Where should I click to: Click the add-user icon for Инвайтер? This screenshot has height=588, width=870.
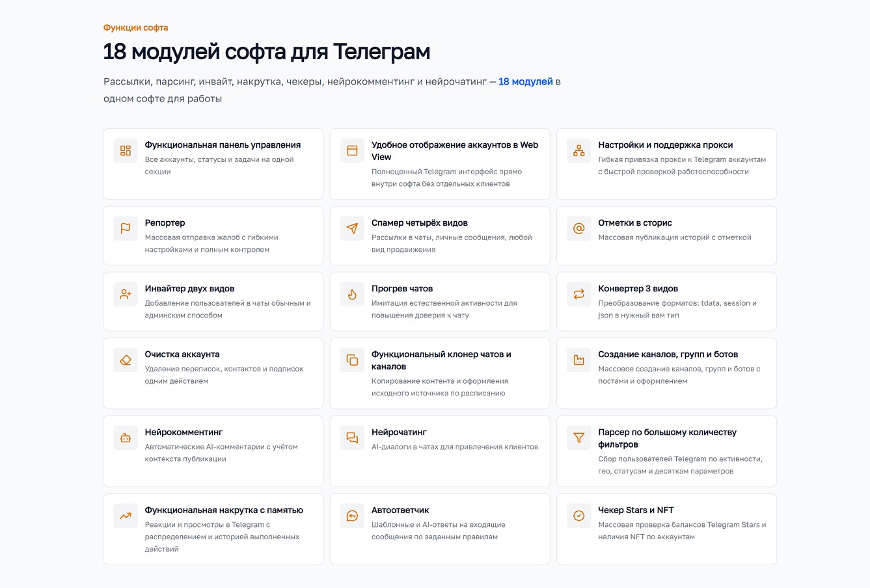[x=126, y=294]
